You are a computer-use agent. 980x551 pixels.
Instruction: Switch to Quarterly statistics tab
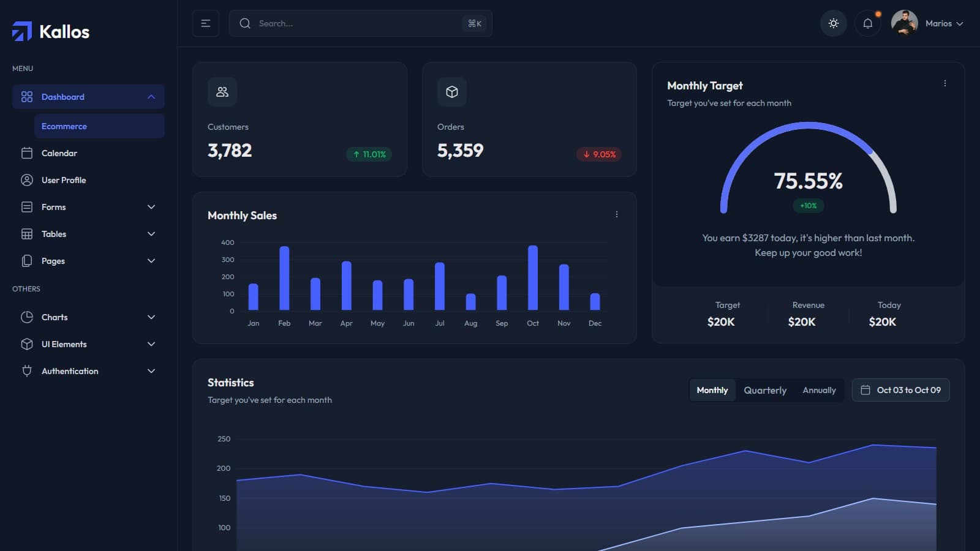(765, 390)
